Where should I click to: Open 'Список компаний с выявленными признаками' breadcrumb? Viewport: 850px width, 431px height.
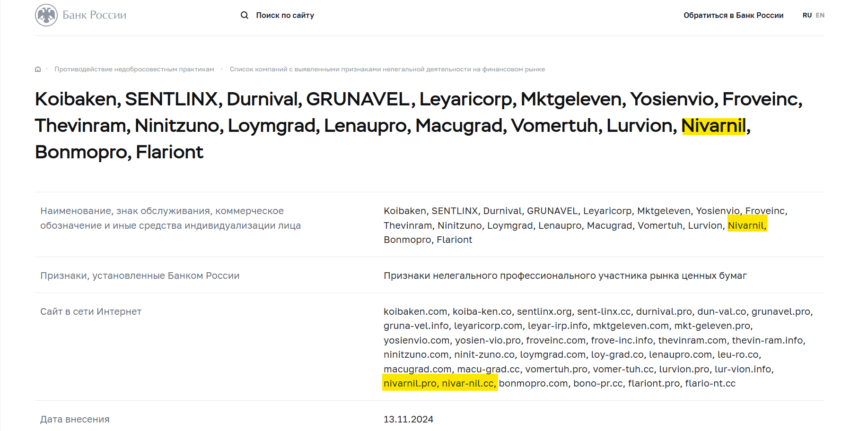387,69
